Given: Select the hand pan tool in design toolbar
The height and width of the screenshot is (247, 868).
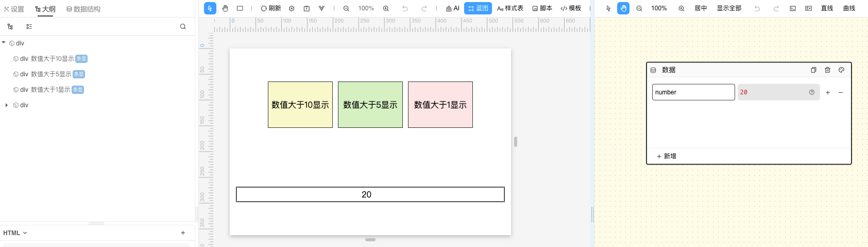Looking at the screenshot, I should coord(225,8).
